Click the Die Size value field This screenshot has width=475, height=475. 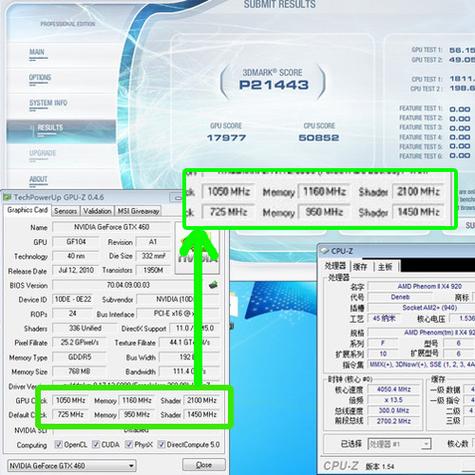coord(153,256)
